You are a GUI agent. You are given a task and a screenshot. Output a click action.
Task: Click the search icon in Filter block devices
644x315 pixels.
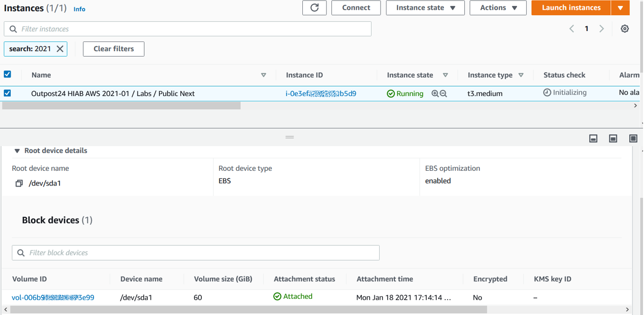[21, 252]
